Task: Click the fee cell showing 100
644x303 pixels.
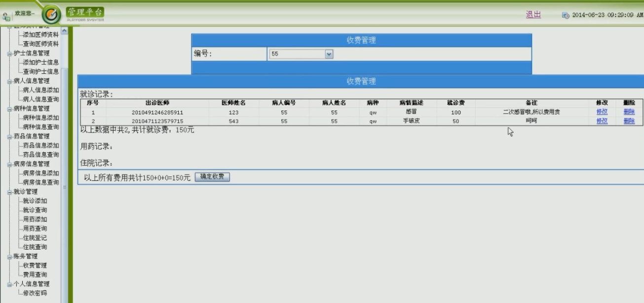Action: click(455, 112)
